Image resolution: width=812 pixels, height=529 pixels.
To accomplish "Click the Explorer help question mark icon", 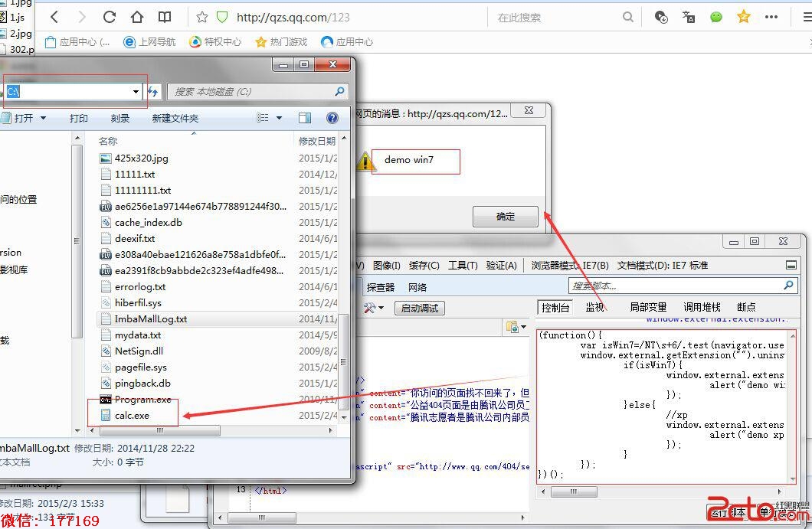I will pyautogui.click(x=332, y=118).
